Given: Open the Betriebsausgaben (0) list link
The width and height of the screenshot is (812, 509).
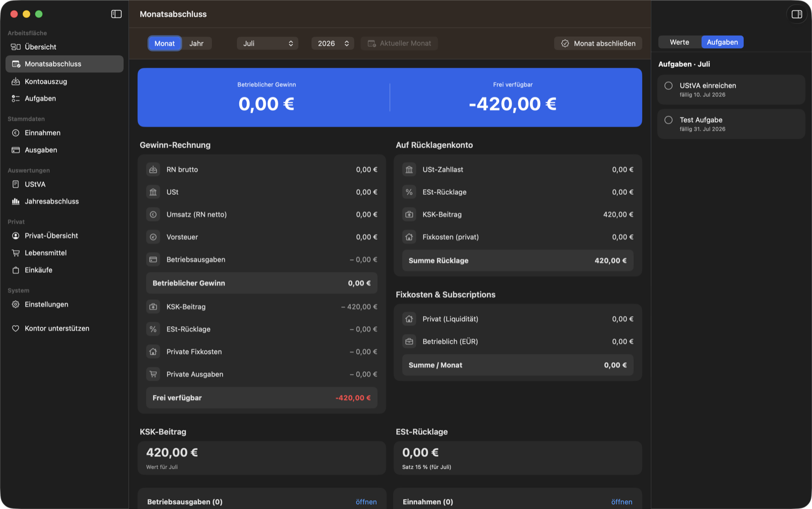Looking at the screenshot, I should [x=366, y=502].
